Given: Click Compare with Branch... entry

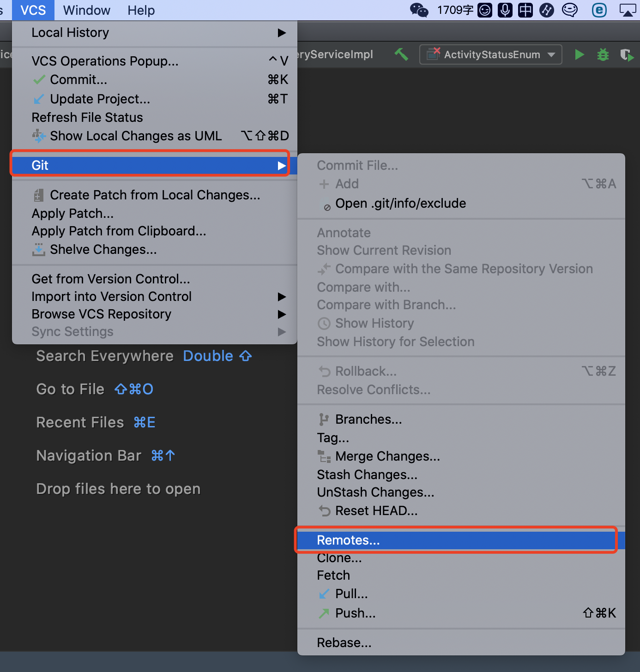Looking at the screenshot, I should click(x=461, y=305).
